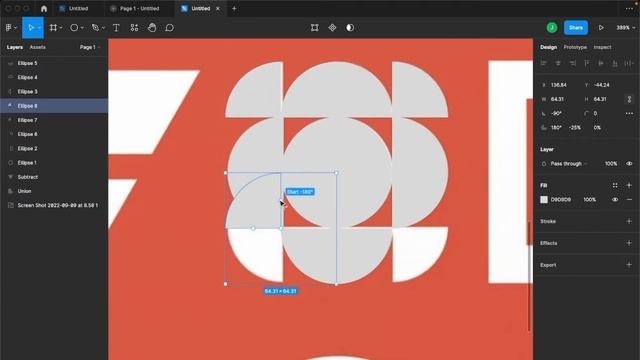Image resolution: width=640 pixels, height=360 pixels.
Task: Switch to the Design tab
Action: pyautogui.click(x=548, y=47)
